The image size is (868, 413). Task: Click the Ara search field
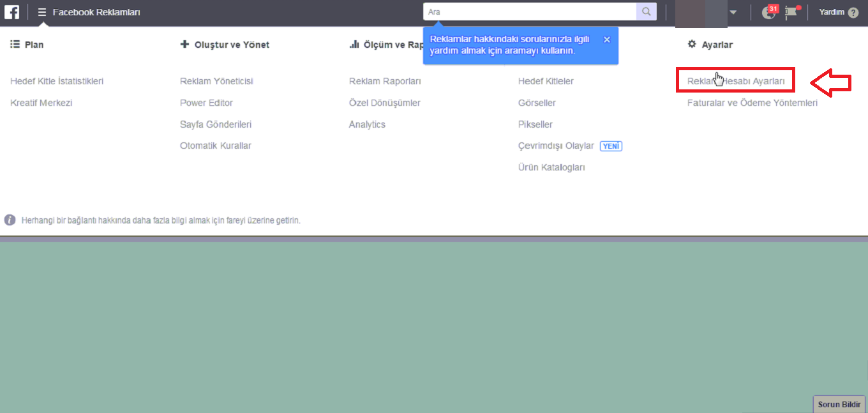(530, 11)
